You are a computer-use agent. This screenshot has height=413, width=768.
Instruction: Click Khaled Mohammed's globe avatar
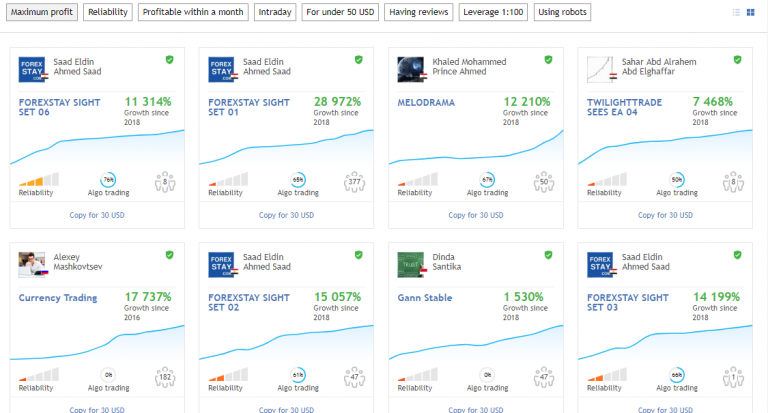tap(411, 70)
